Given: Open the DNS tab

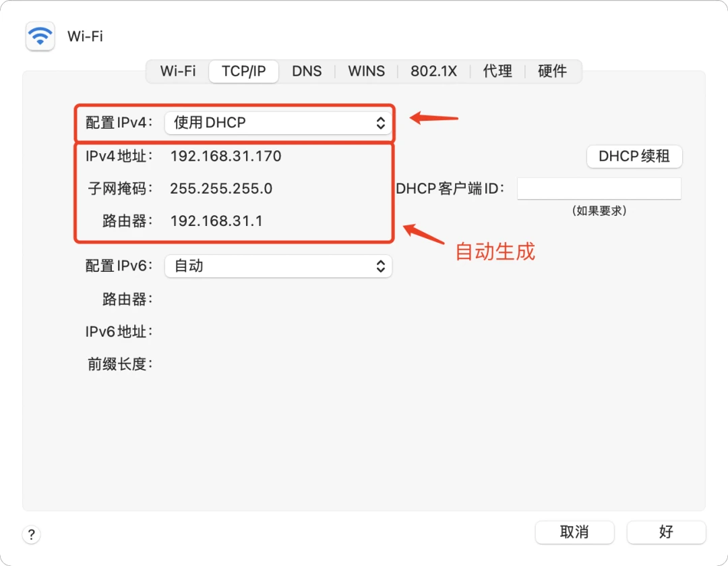Looking at the screenshot, I should tap(307, 72).
